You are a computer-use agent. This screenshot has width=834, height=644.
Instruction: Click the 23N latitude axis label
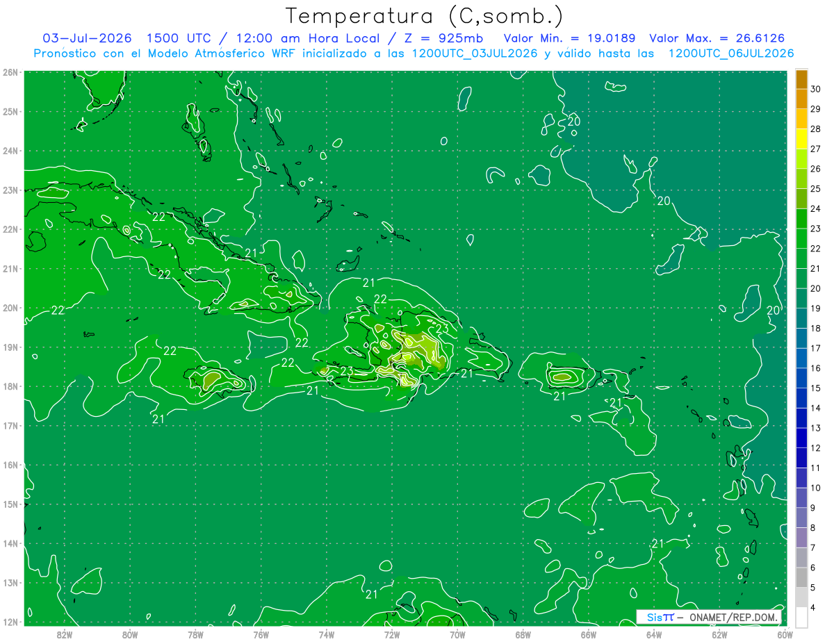click(x=10, y=190)
